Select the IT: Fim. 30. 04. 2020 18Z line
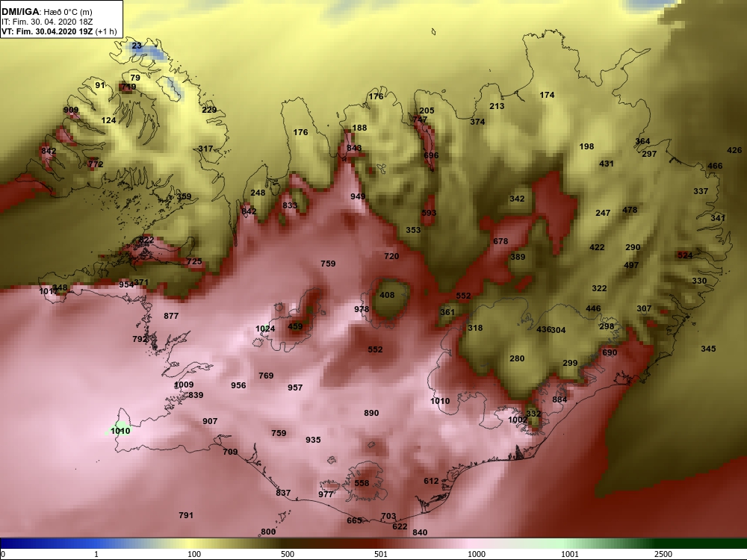Screen dimensions: 747x560 pyautogui.click(x=46, y=22)
